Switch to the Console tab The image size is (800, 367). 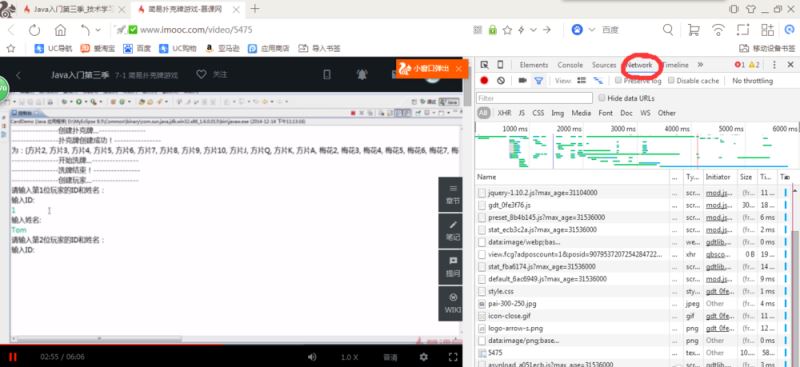pyautogui.click(x=570, y=65)
